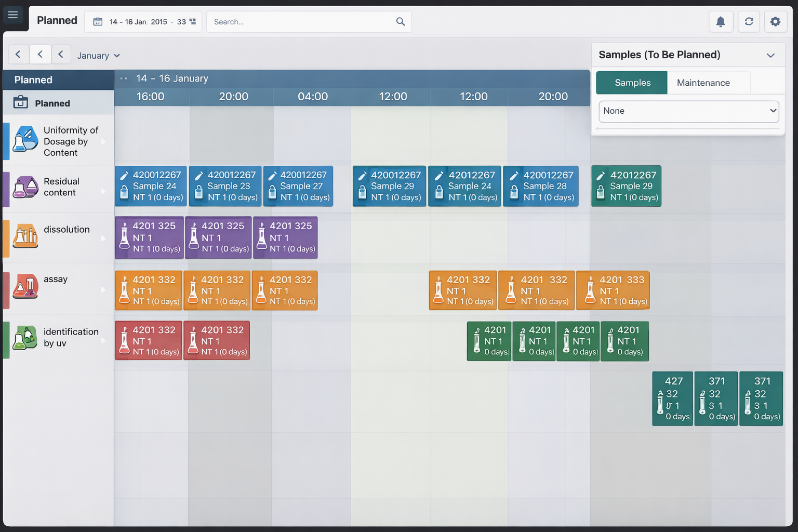Open the hamburger menu
The image size is (798, 532).
pos(13,15)
